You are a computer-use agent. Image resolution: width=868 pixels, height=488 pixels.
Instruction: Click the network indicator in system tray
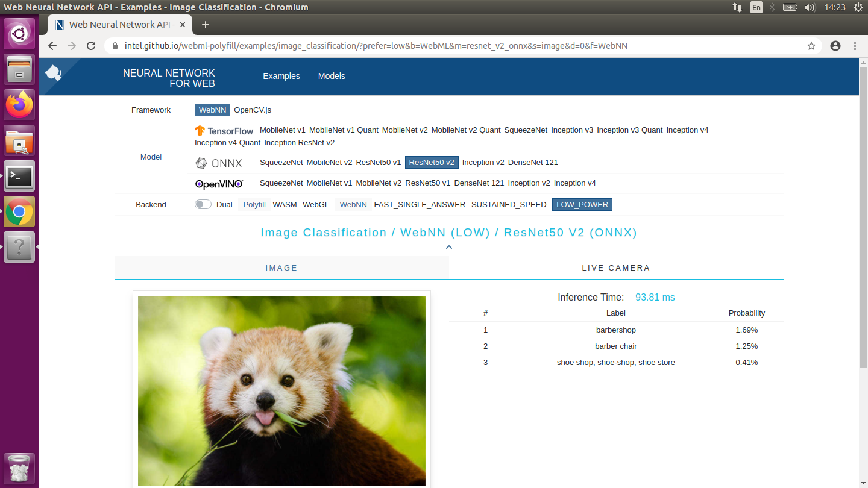[737, 7]
